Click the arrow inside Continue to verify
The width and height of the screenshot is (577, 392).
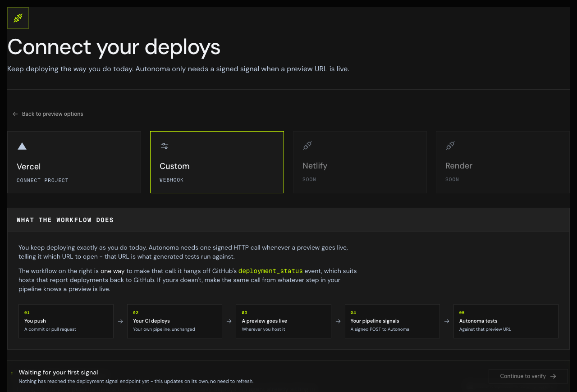click(553, 376)
